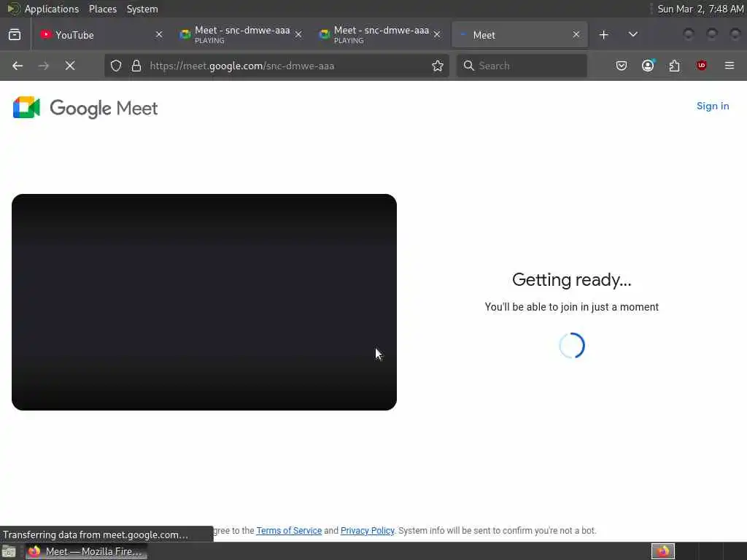Click the Firefox workspace switcher icon
Viewport: 747px width, 560px height.
pos(662,551)
